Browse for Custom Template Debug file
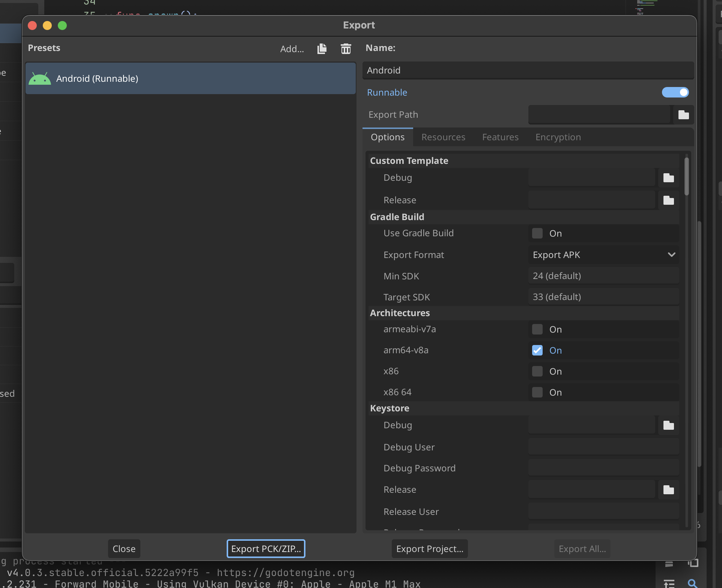722x588 pixels. [668, 178]
